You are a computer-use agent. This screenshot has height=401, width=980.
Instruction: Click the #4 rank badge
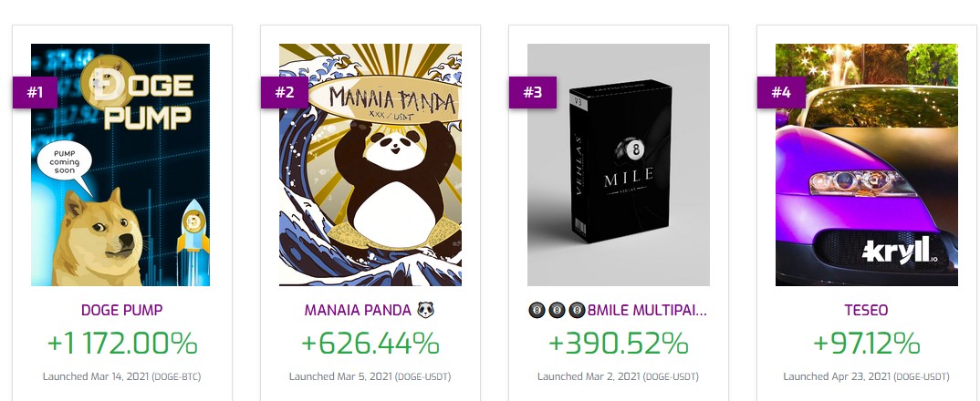(x=781, y=92)
